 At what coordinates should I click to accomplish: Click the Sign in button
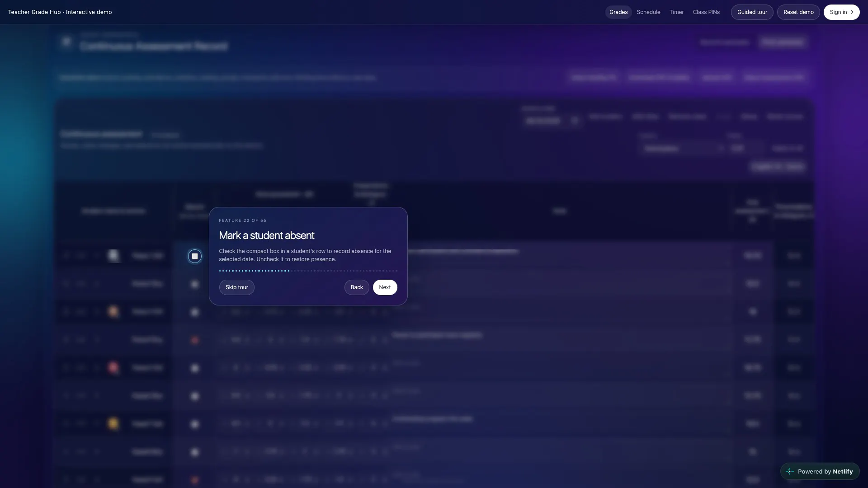coord(841,12)
